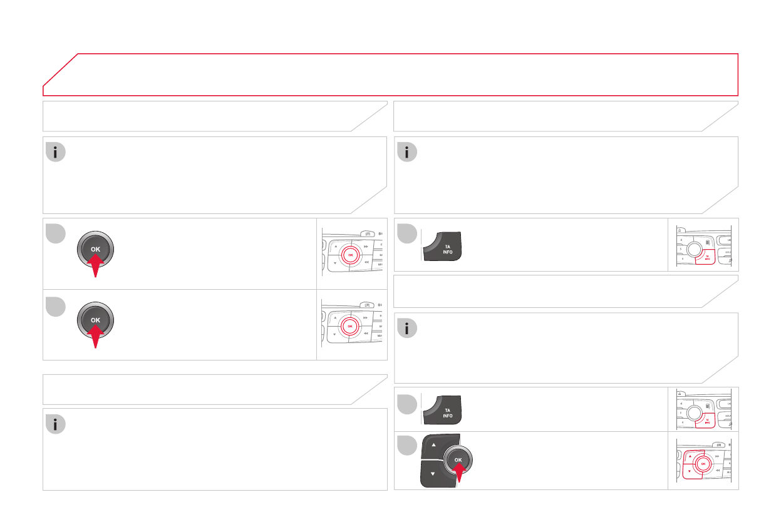This screenshot has height=532, width=781.
Task: Click the step marker beside the first OK knob
Action: (56, 233)
